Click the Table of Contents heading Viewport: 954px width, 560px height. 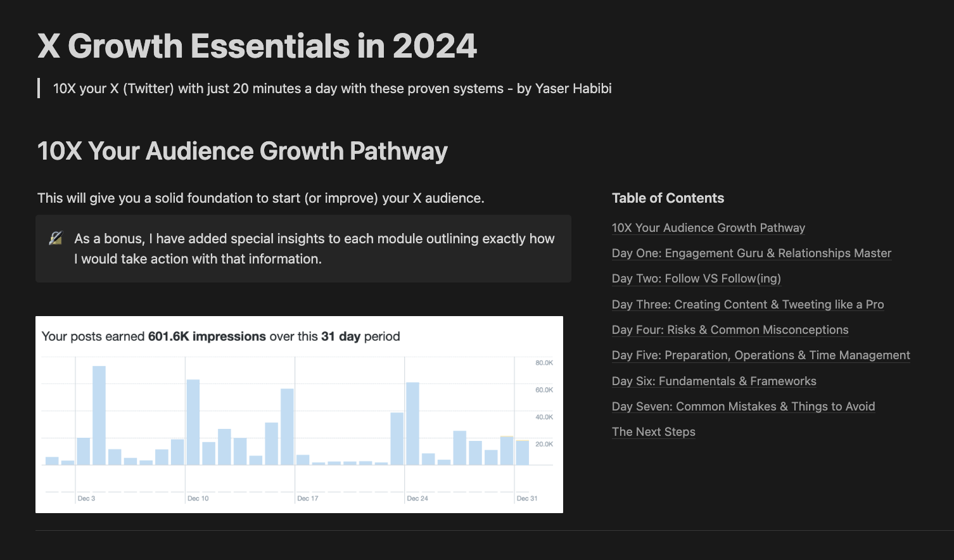[668, 198]
